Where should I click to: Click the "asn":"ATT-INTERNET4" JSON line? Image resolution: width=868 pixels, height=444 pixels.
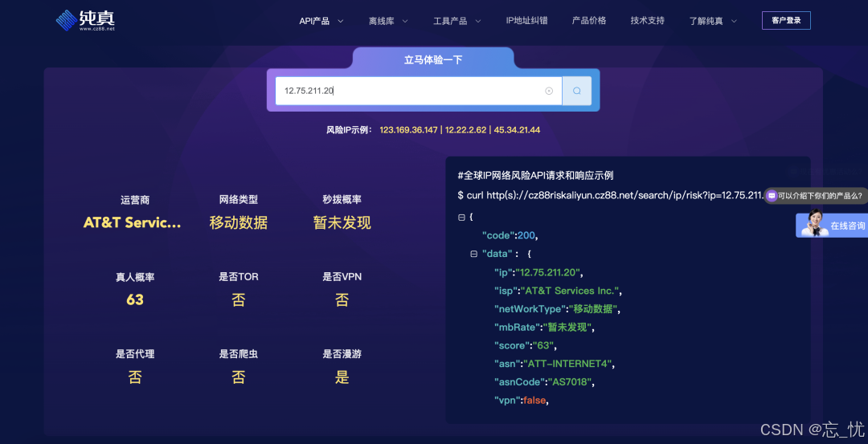(x=555, y=364)
